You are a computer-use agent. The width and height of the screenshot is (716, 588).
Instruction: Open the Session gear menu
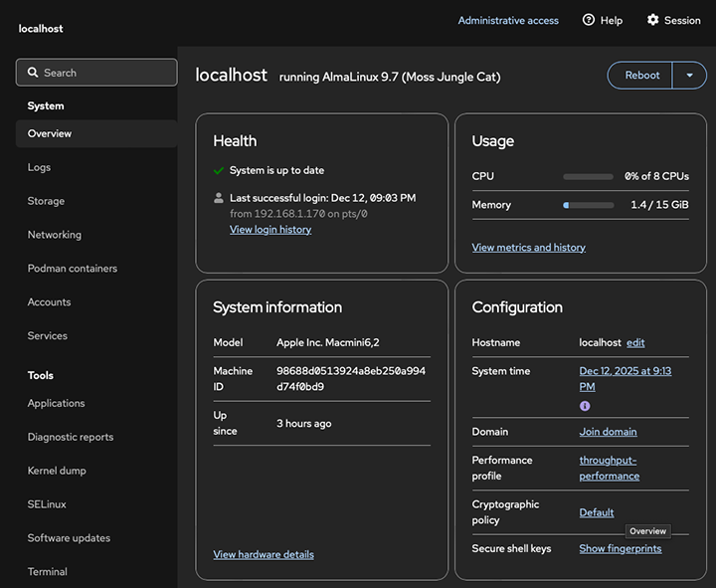[x=653, y=20]
